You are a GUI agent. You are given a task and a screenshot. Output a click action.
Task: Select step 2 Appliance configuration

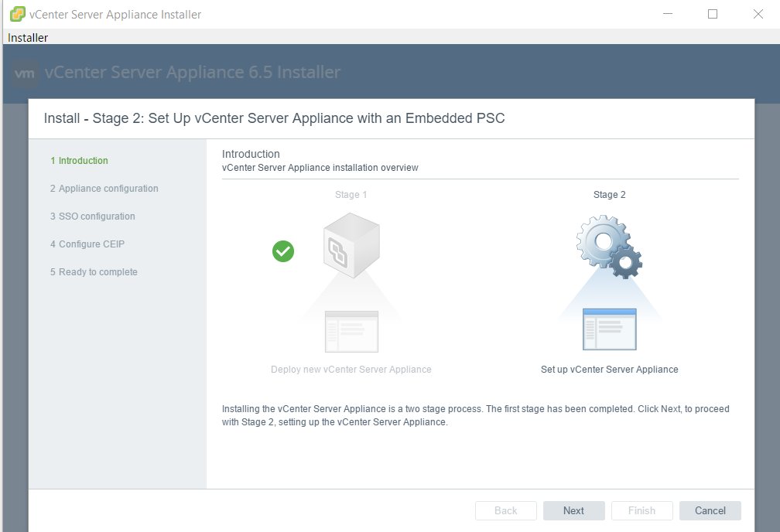tap(104, 189)
